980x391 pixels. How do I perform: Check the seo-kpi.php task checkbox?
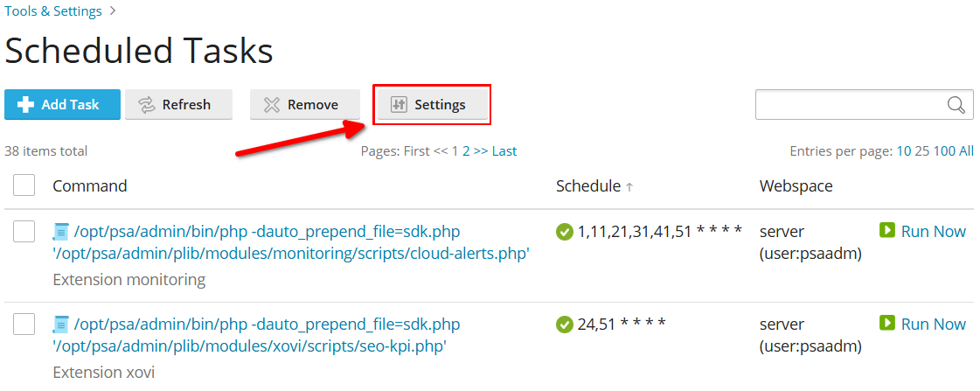(24, 324)
